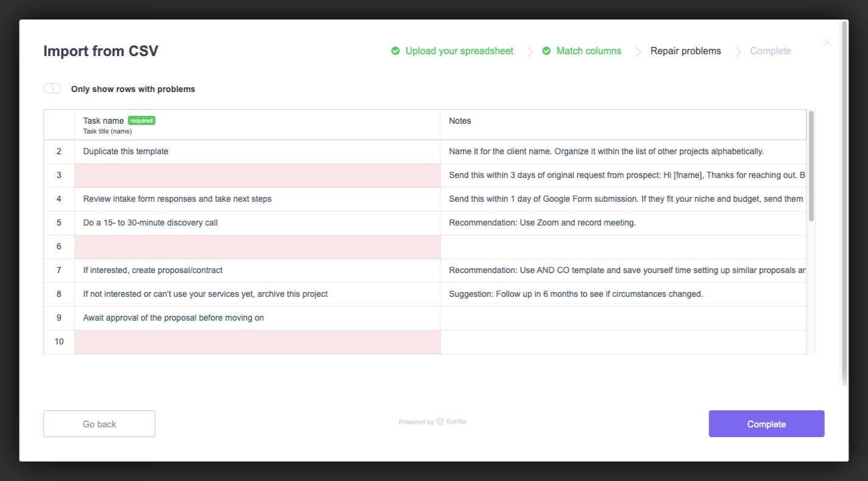Select Await approval of the proposal cell

tap(257, 318)
